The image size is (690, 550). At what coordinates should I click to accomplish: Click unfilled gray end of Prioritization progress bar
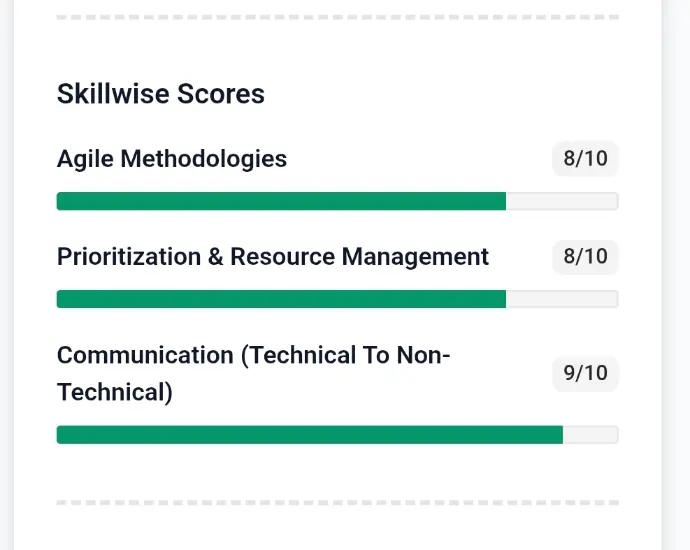click(x=561, y=299)
